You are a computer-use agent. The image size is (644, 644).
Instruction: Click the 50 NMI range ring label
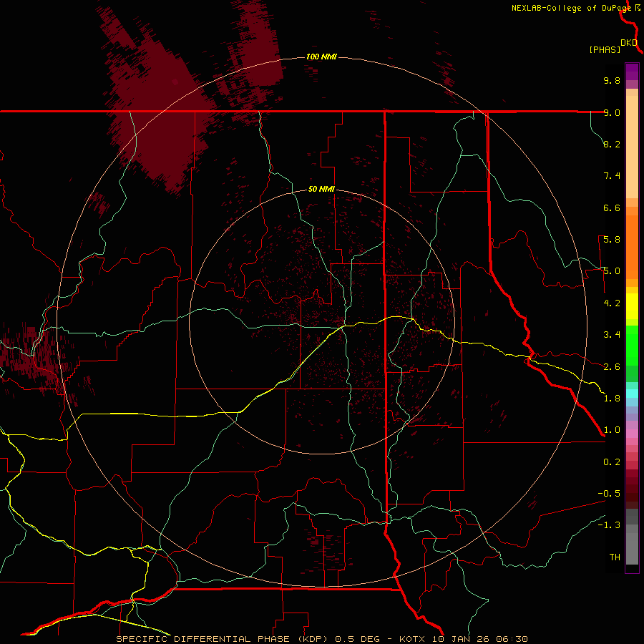pos(321,189)
